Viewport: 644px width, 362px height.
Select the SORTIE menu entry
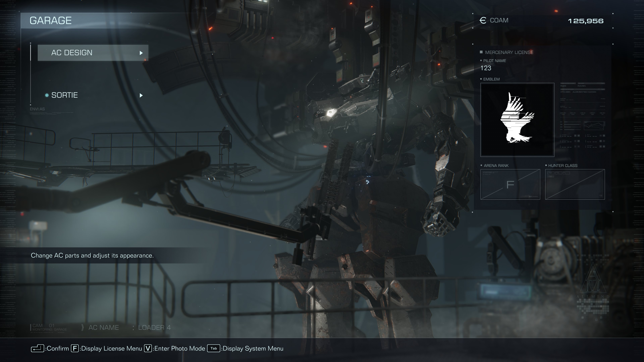93,95
